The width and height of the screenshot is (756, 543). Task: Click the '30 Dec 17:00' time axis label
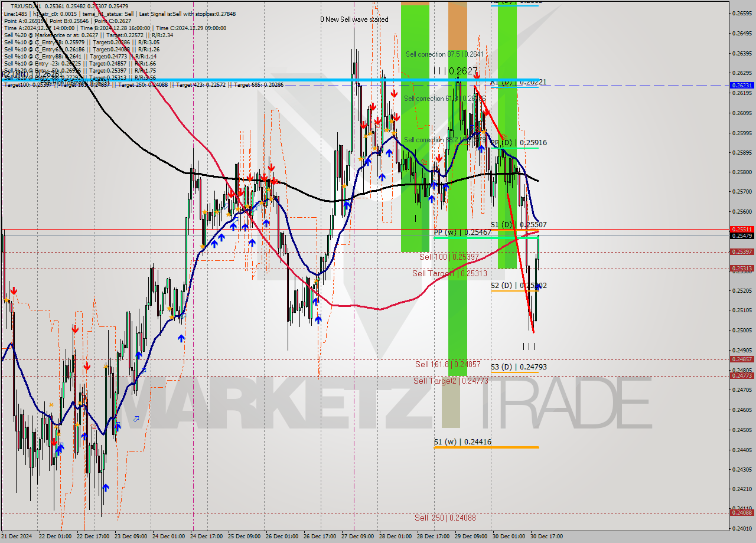pos(546,537)
